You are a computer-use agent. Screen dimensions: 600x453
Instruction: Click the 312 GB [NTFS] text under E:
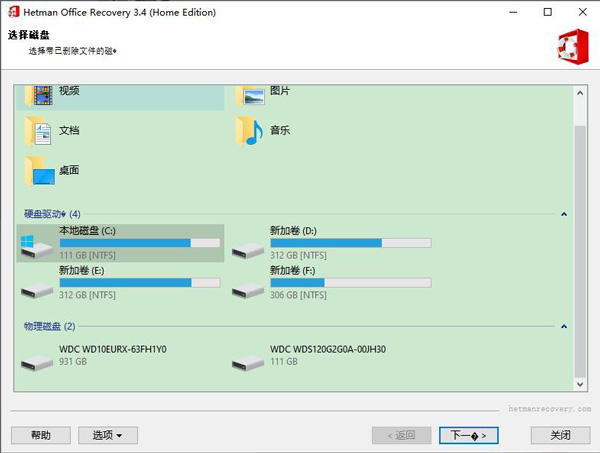click(87, 295)
